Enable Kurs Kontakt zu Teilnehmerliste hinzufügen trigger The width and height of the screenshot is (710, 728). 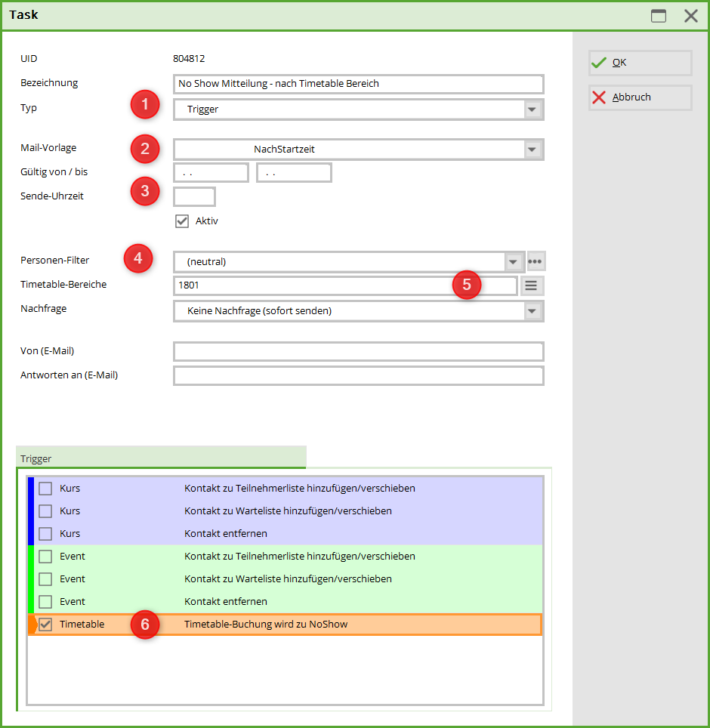point(46,489)
